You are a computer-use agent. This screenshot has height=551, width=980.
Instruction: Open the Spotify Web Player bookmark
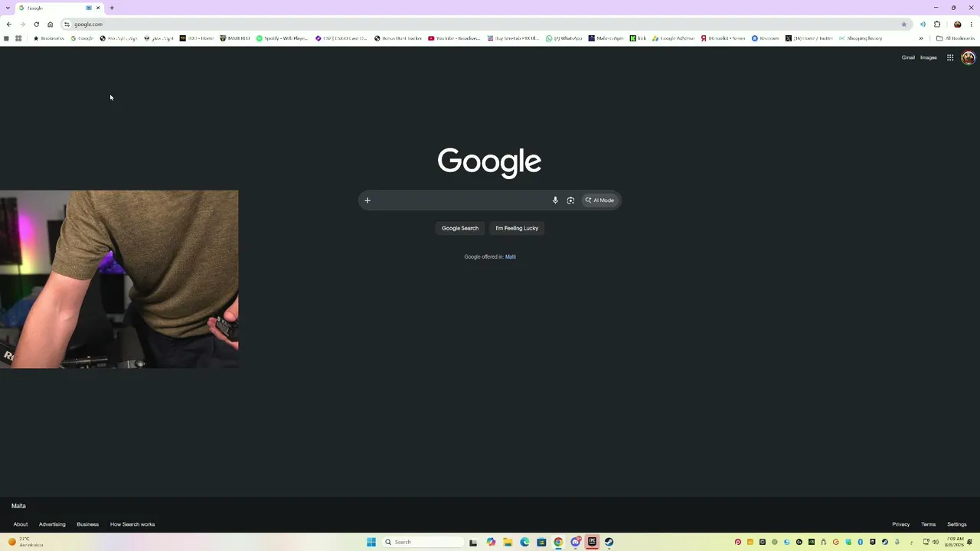click(282, 38)
